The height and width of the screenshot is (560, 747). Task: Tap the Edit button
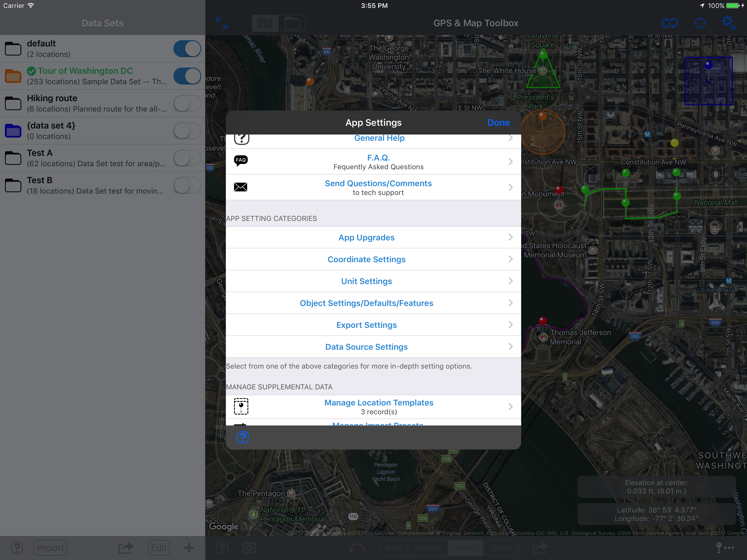(x=159, y=547)
